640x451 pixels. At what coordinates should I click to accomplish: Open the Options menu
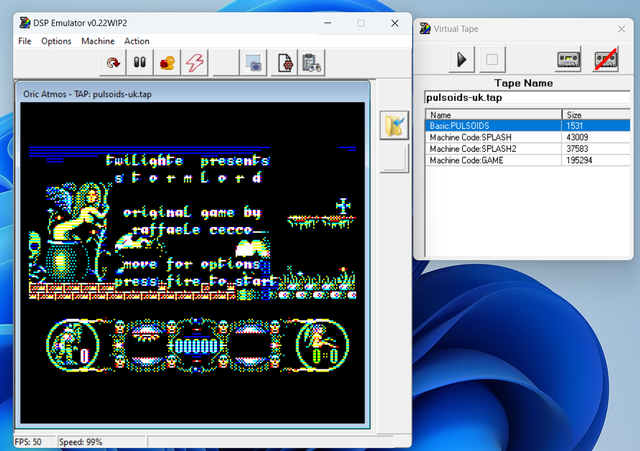(x=56, y=41)
